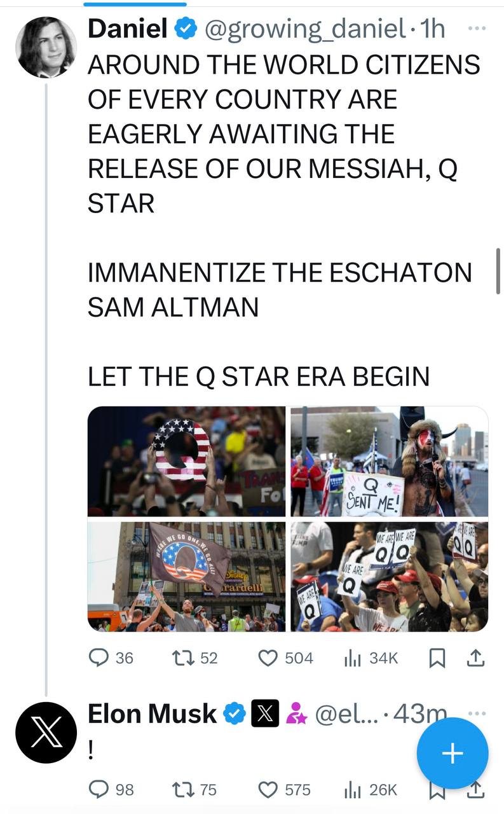Open more options menu on Daniel's tweet
The width and height of the screenshot is (504, 814).
(x=477, y=28)
